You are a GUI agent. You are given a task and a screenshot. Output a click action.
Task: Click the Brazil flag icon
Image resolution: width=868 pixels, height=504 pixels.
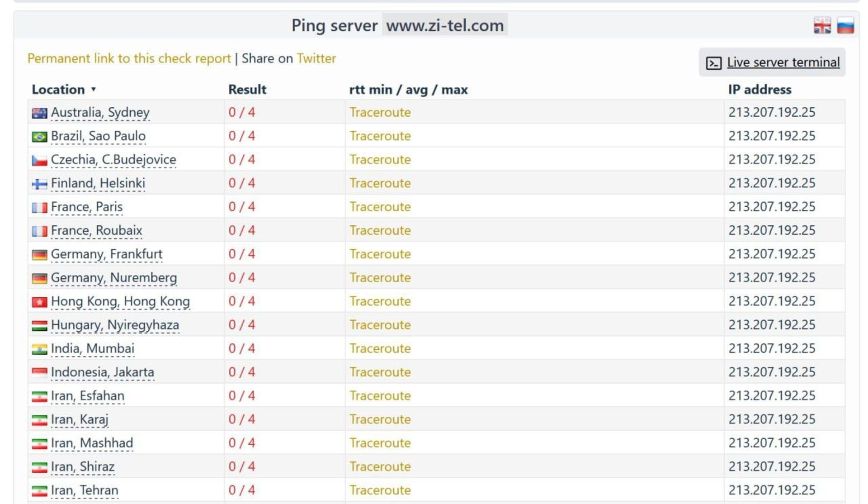click(39, 137)
